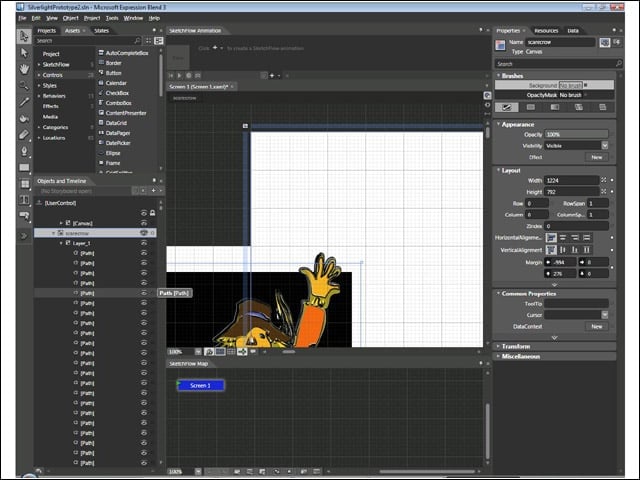Set Height to Auto icon

604,191
